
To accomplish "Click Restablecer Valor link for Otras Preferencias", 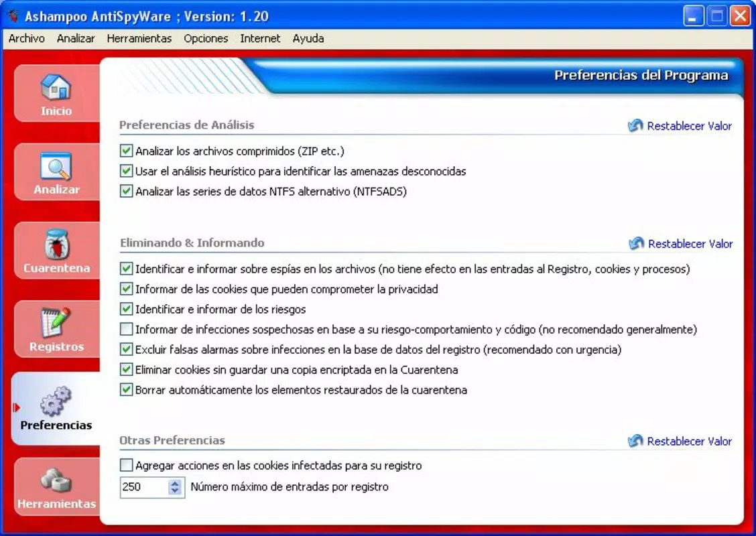I will coord(689,441).
